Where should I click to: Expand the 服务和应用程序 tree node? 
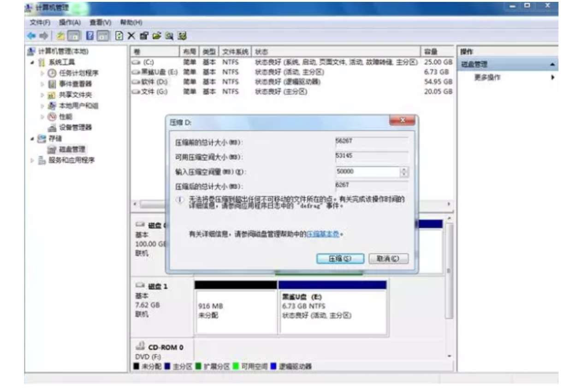[32, 160]
